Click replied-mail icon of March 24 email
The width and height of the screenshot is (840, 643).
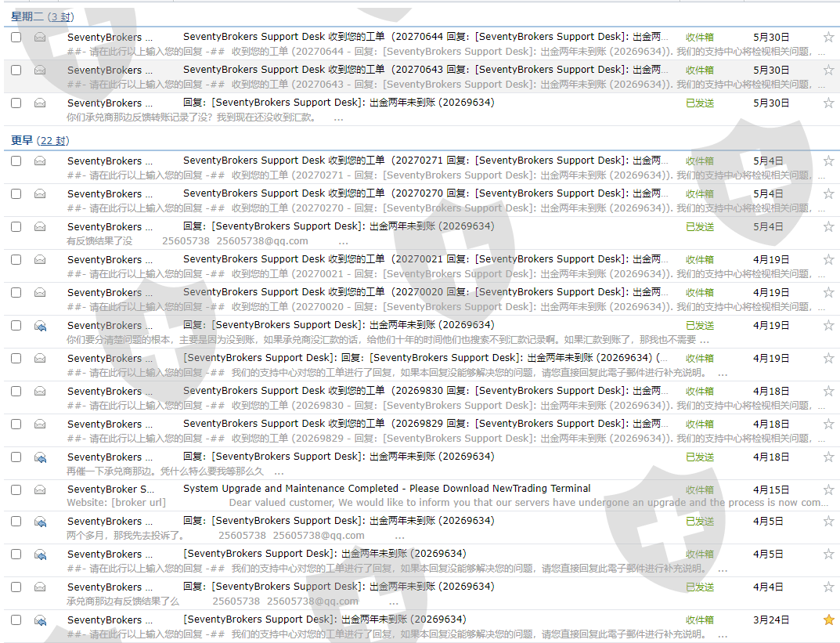(x=40, y=620)
